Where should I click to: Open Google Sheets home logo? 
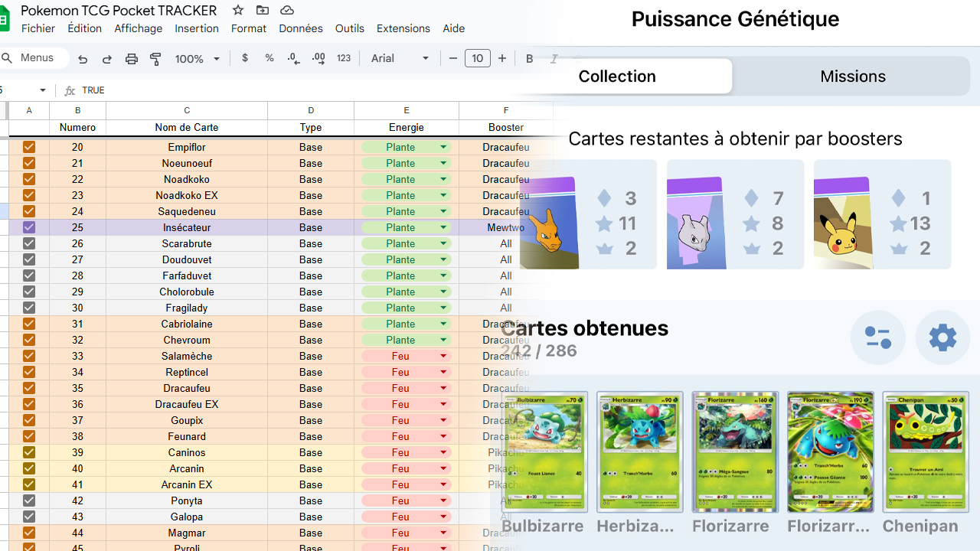(x=4, y=18)
